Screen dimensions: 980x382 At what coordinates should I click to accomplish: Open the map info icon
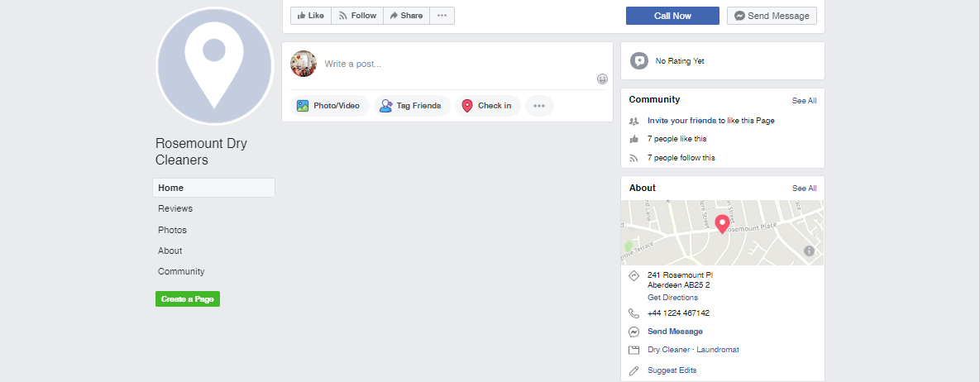click(809, 251)
